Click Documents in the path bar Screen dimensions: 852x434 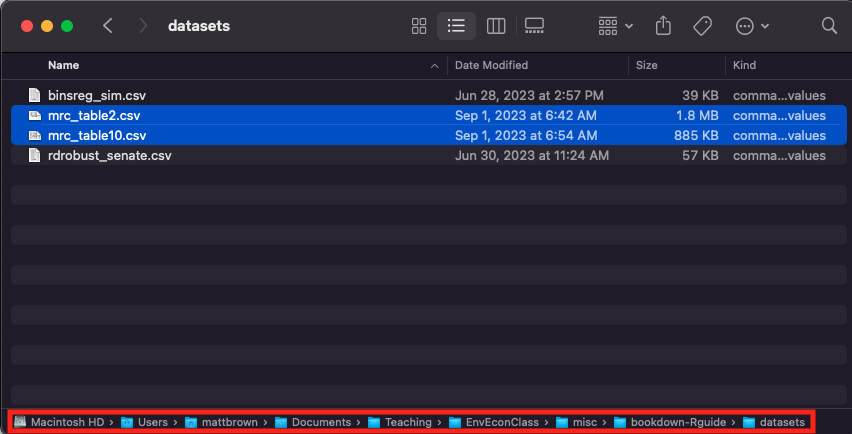point(313,422)
